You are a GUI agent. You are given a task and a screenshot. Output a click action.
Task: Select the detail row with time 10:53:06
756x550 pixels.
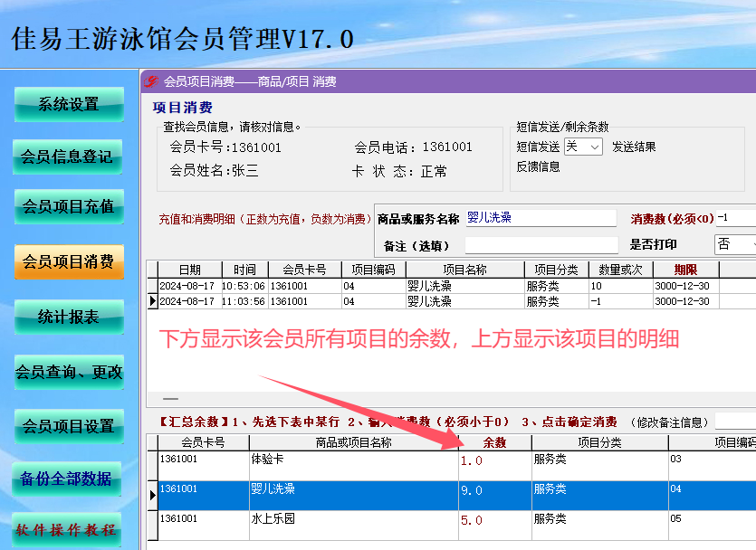click(x=451, y=286)
